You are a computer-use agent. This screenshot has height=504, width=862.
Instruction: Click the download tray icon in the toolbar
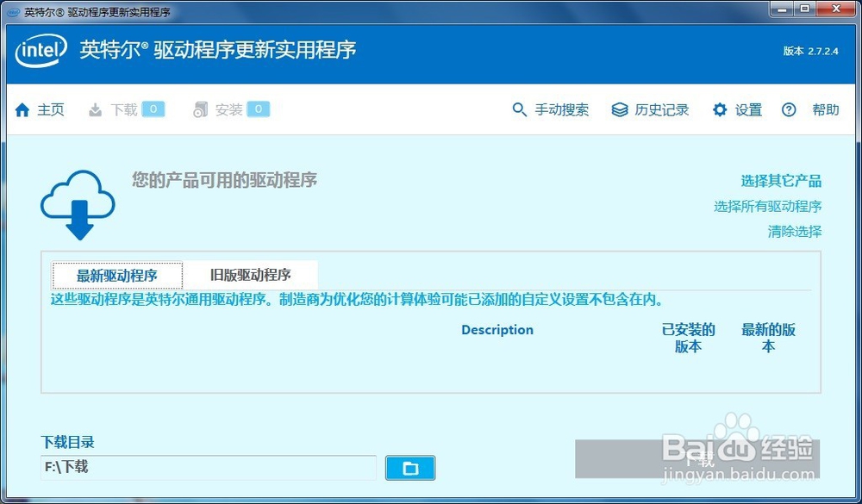click(x=95, y=110)
